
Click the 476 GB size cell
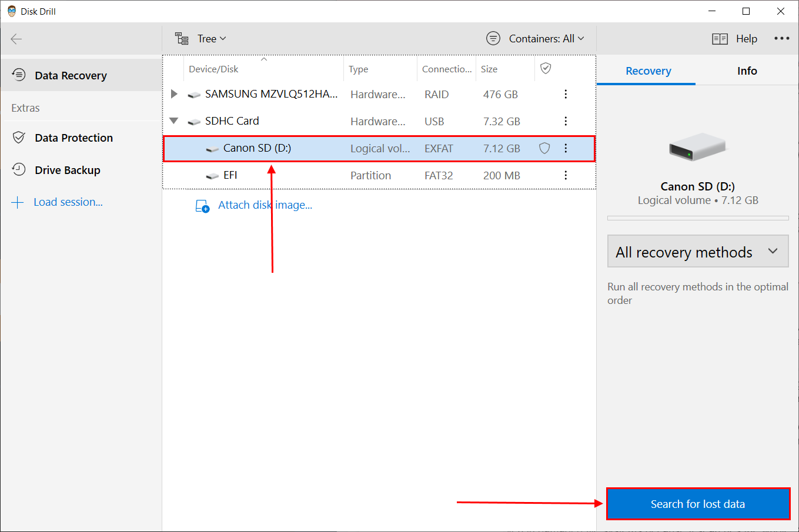500,94
